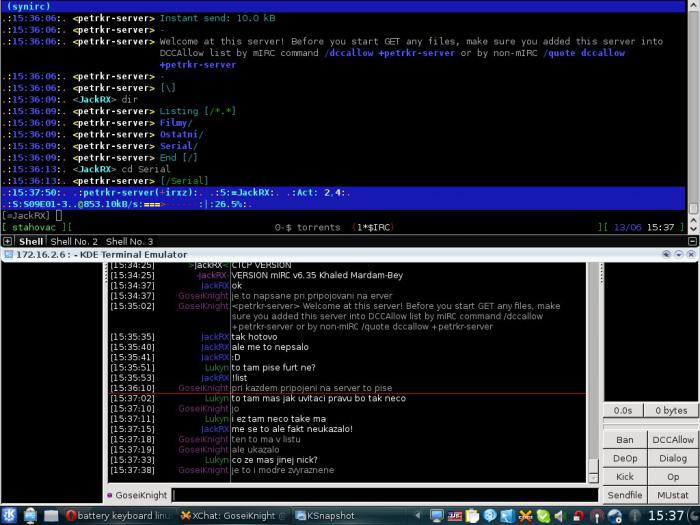The height and width of the screenshot is (525, 700).
Task: Focus the XChat message input field
Action: [385, 495]
